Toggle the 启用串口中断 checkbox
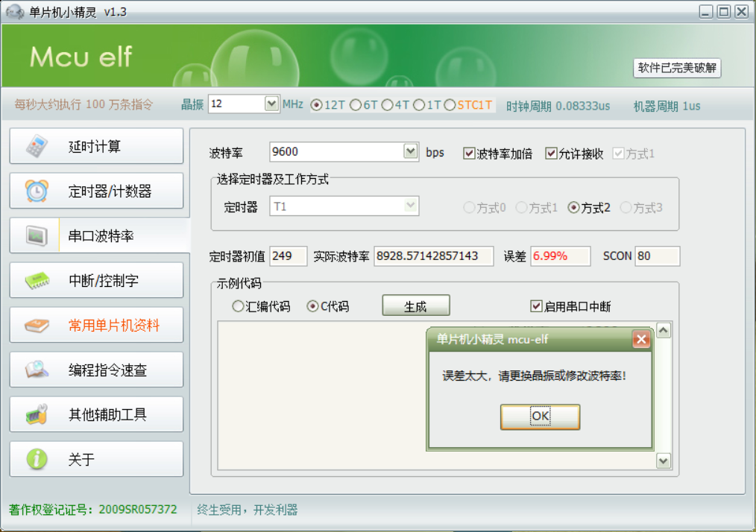The image size is (756, 532). click(x=536, y=306)
